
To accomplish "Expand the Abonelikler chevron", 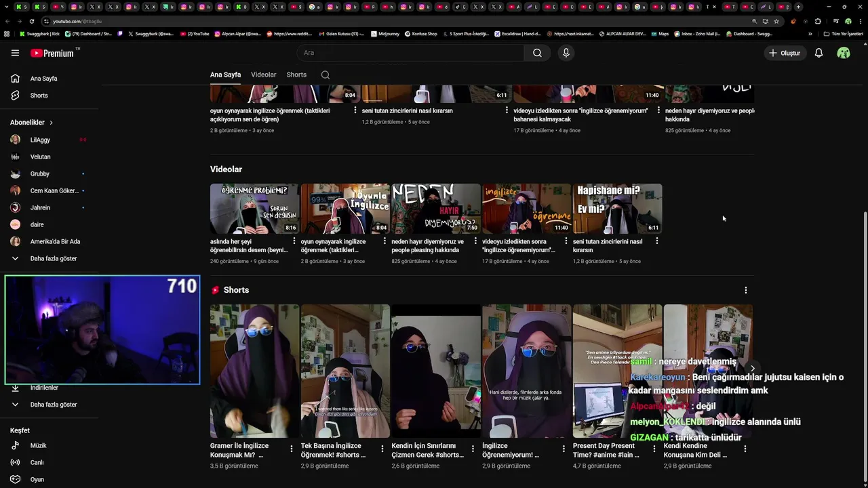I will pos(51,123).
